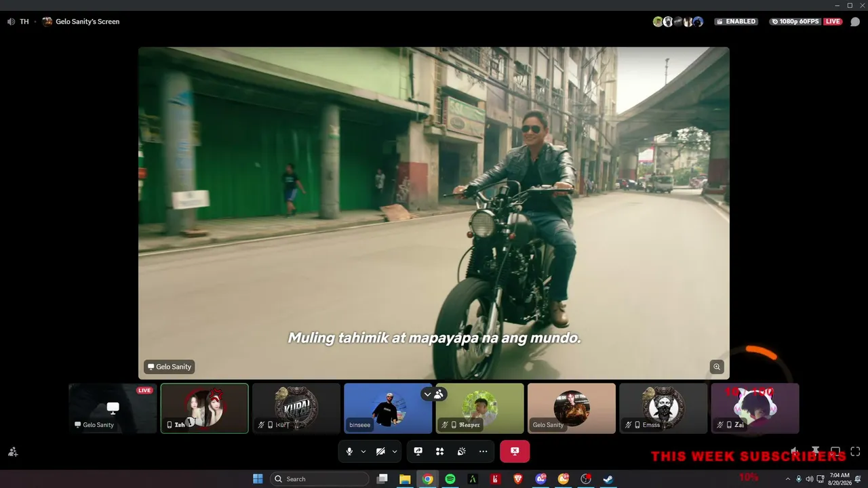Select Emsss's participant tile

(663, 409)
